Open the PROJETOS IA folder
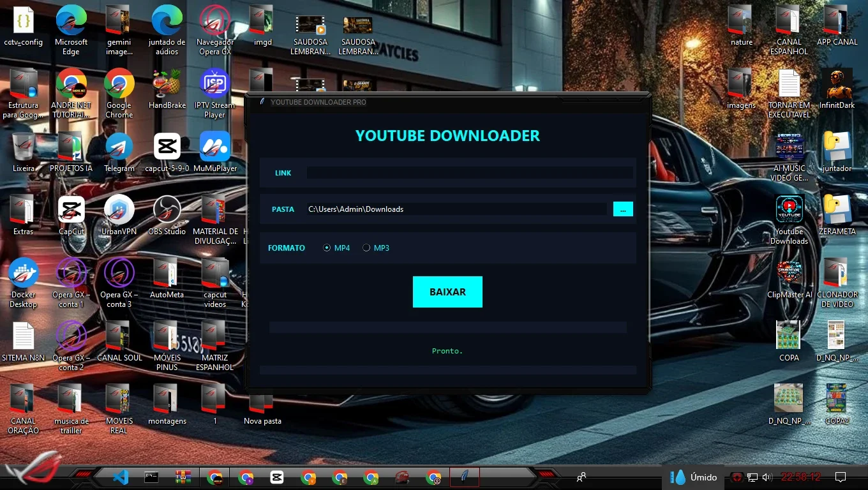The height and width of the screenshot is (490, 868). point(71,152)
